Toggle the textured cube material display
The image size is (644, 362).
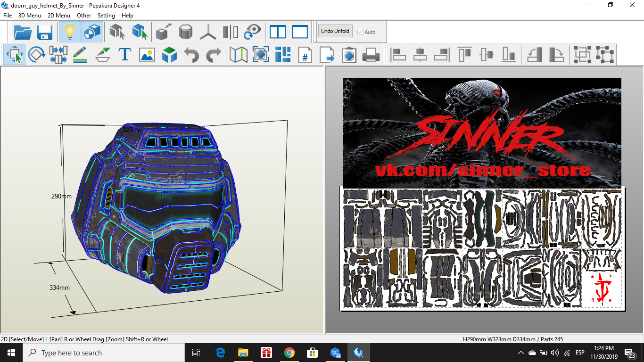[92, 32]
